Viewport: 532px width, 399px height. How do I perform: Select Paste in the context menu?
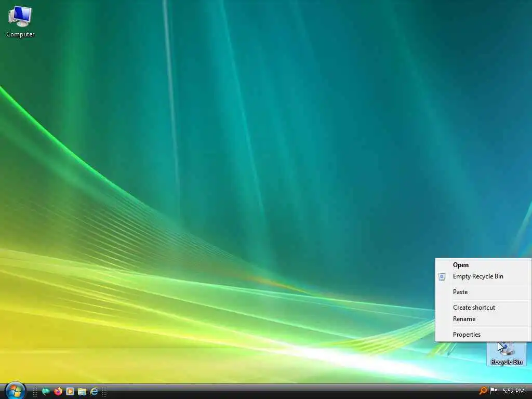click(x=483, y=292)
